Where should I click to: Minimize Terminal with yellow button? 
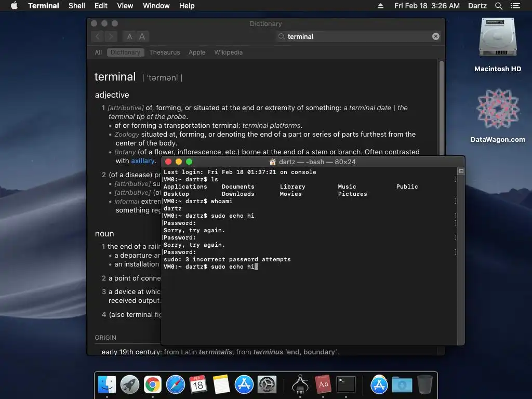point(179,162)
